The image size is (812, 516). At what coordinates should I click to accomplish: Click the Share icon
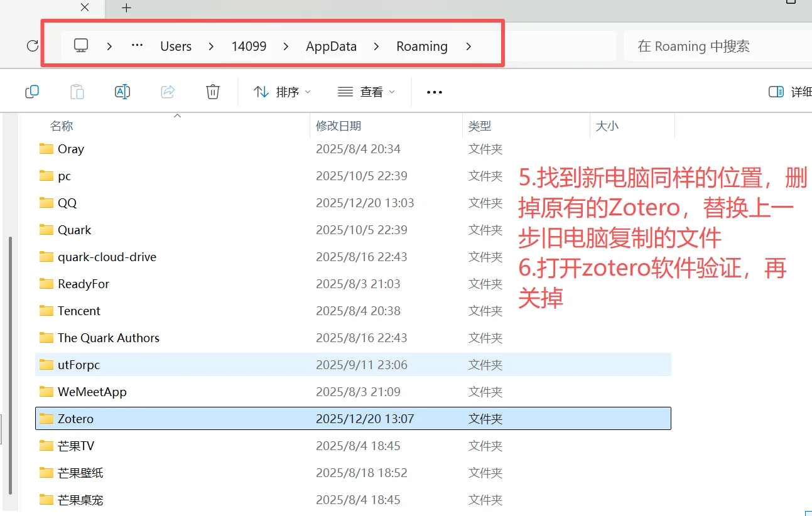pos(168,91)
